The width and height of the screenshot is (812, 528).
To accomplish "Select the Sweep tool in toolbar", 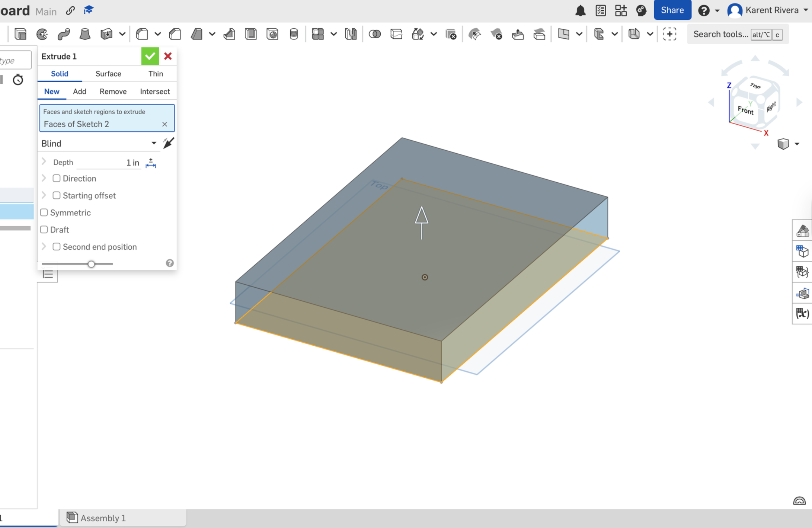I will (64, 34).
